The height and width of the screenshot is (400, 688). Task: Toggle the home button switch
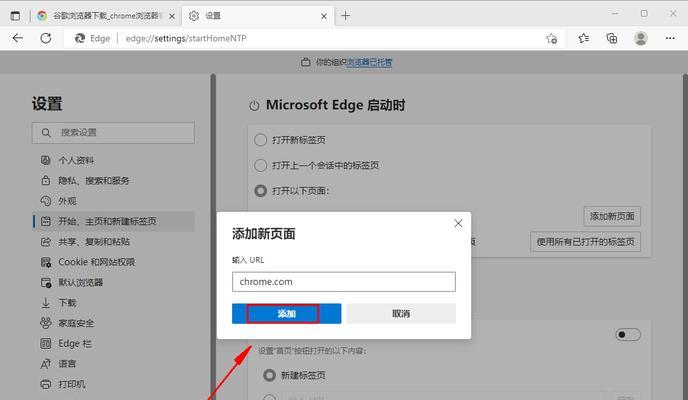[627, 335]
